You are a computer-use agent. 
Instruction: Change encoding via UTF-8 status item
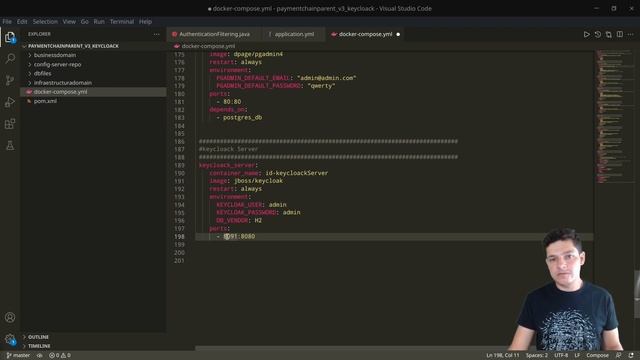point(561,356)
